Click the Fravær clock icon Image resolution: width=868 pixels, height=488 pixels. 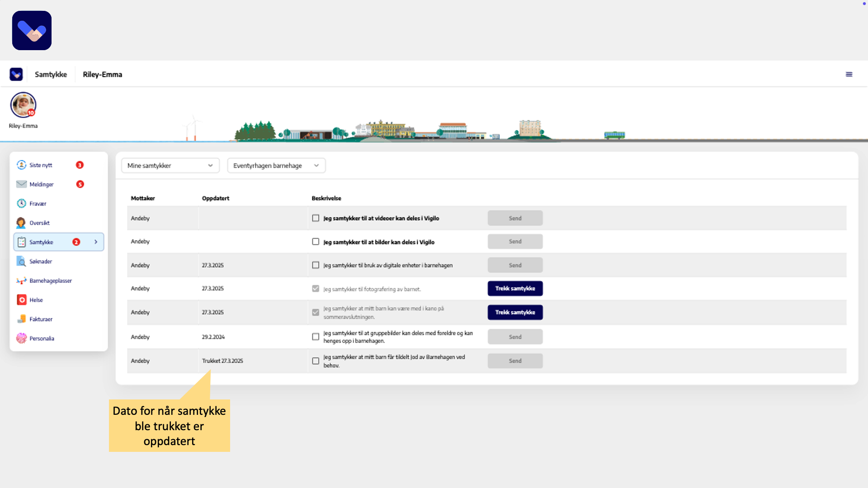pyautogui.click(x=21, y=203)
